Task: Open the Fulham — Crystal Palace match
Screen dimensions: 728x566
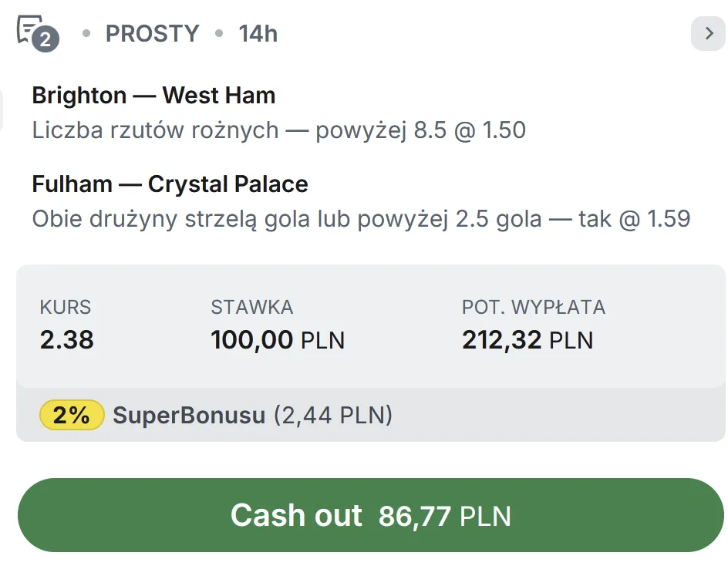Action: (x=170, y=184)
